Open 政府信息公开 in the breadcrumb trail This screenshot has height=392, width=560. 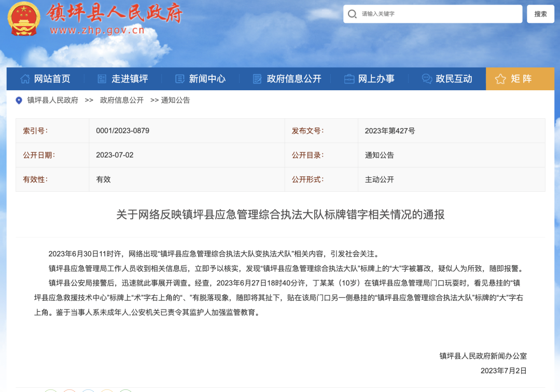(x=122, y=100)
